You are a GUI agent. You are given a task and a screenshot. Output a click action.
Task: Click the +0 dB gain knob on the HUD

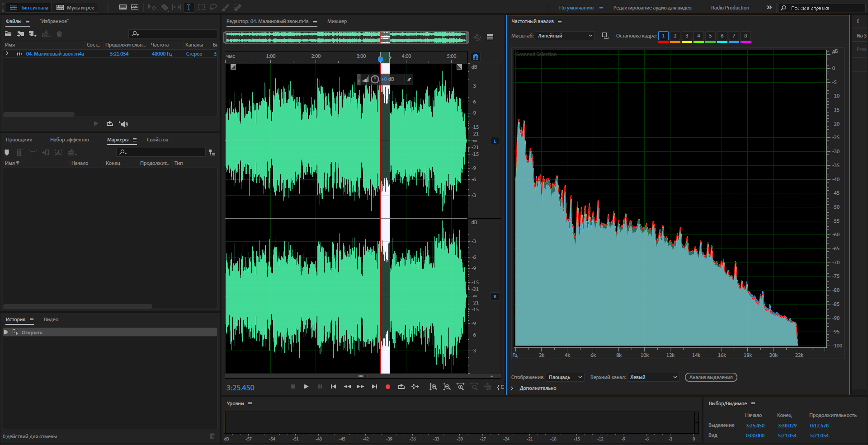point(375,80)
